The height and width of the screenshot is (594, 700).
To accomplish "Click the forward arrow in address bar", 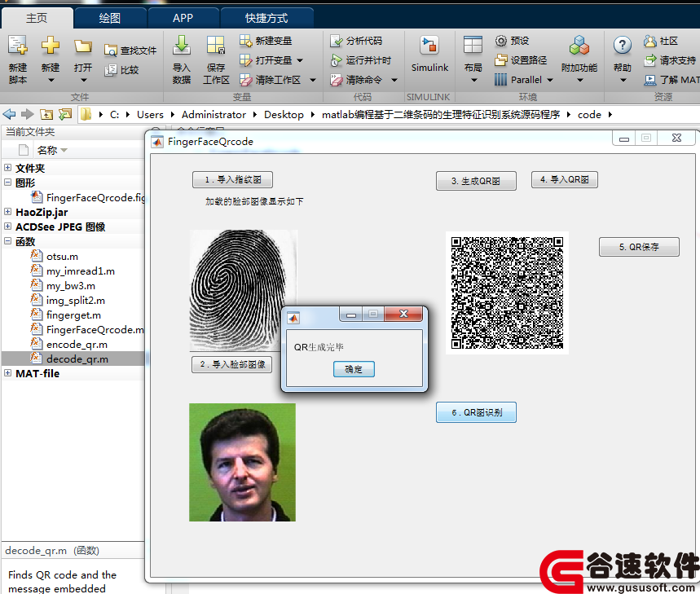I will click(28, 115).
